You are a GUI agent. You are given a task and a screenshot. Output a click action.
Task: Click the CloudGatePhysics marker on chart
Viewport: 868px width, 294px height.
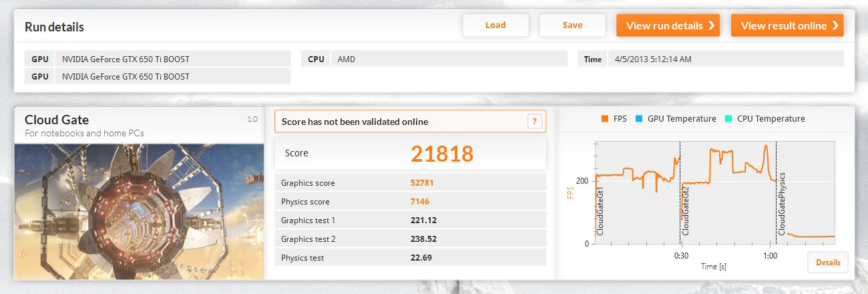click(782, 203)
